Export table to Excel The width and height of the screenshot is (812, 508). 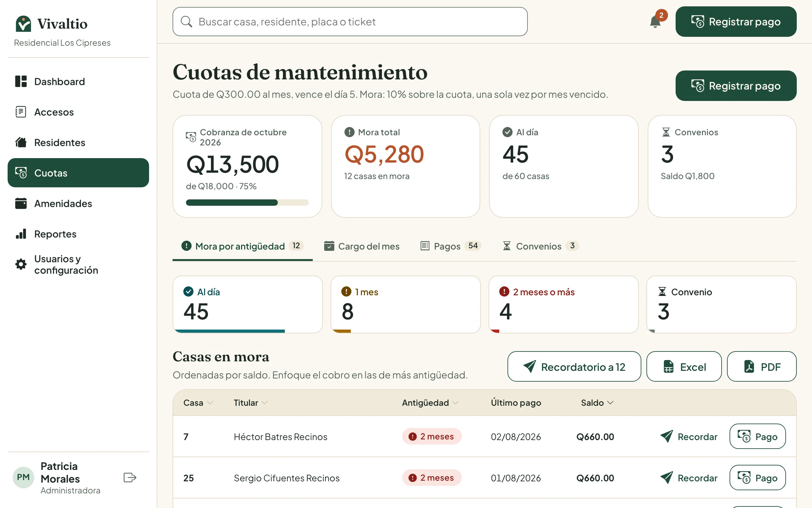click(684, 366)
